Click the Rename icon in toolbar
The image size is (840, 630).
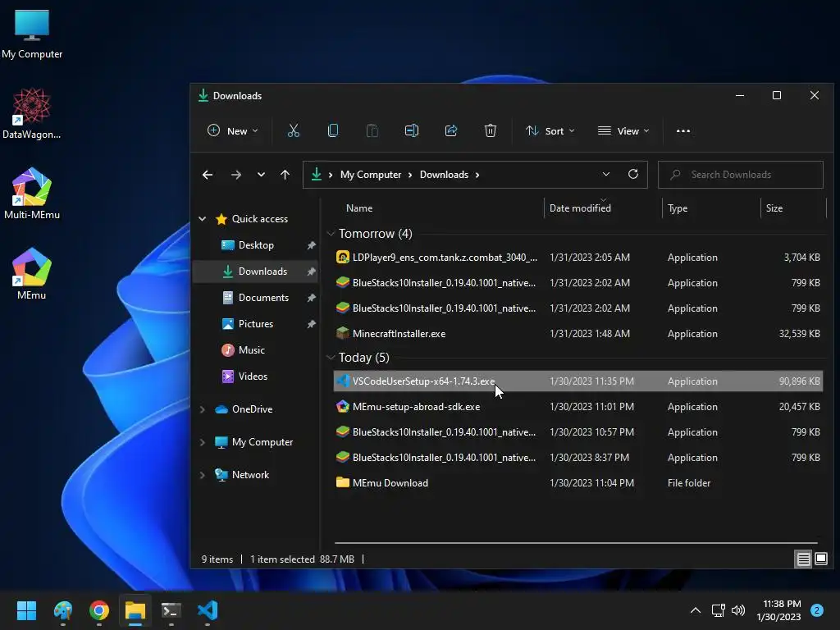(x=412, y=130)
